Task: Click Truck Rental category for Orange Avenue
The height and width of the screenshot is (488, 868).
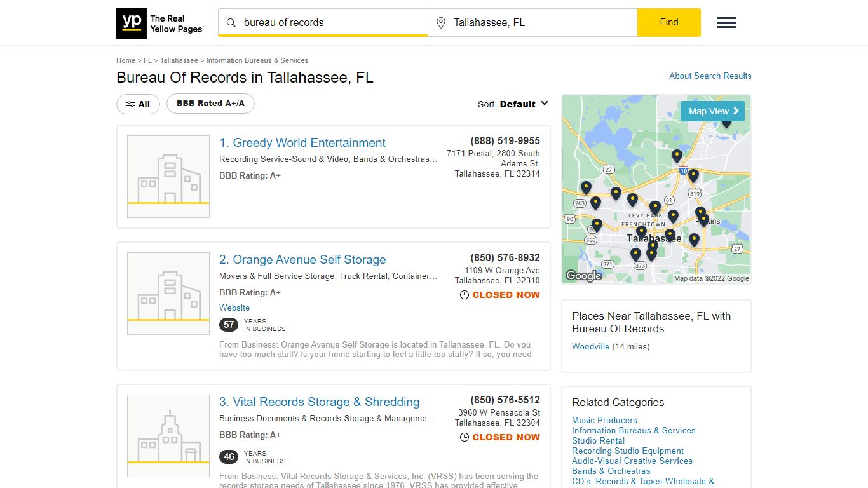Action: 363,276
